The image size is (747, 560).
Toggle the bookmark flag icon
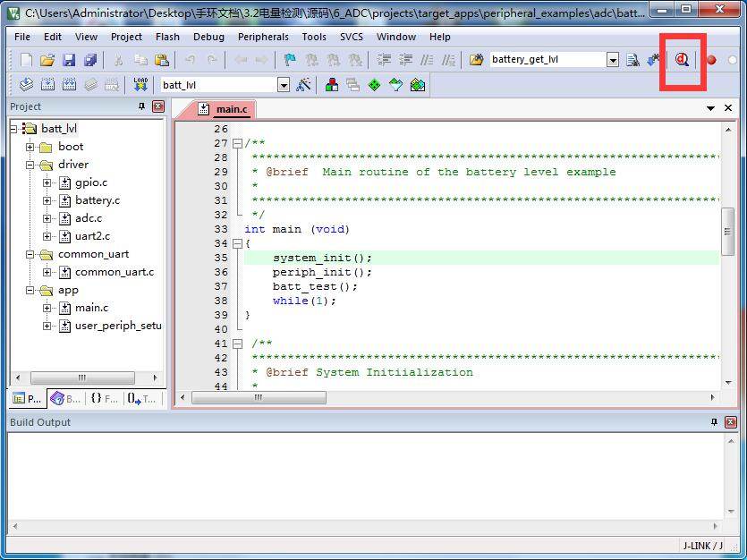(x=290, y=60)
